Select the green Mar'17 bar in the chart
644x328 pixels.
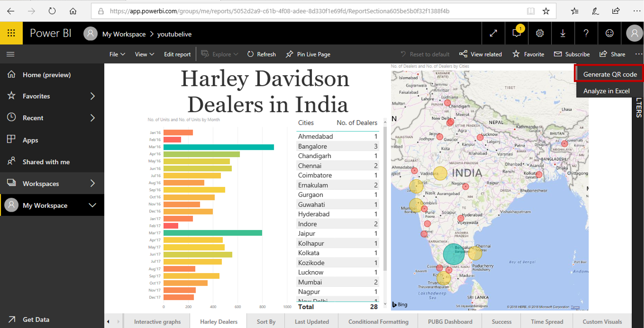213,233
